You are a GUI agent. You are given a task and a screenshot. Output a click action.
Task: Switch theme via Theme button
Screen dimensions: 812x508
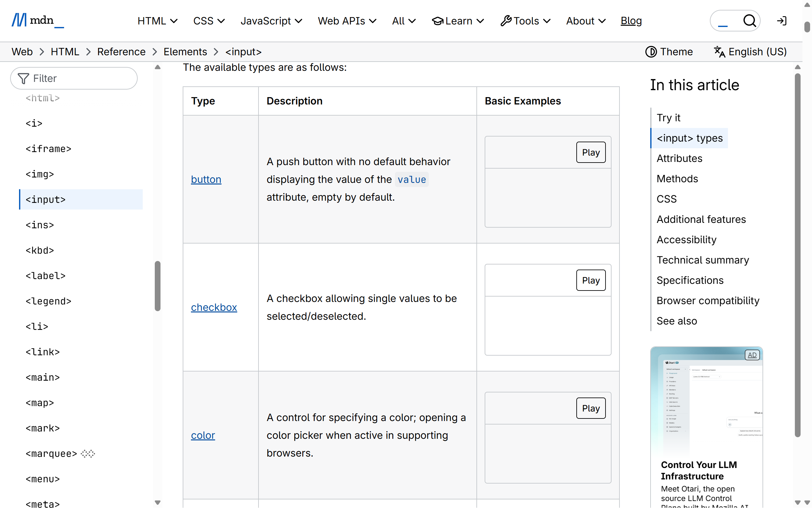point(669,52)
